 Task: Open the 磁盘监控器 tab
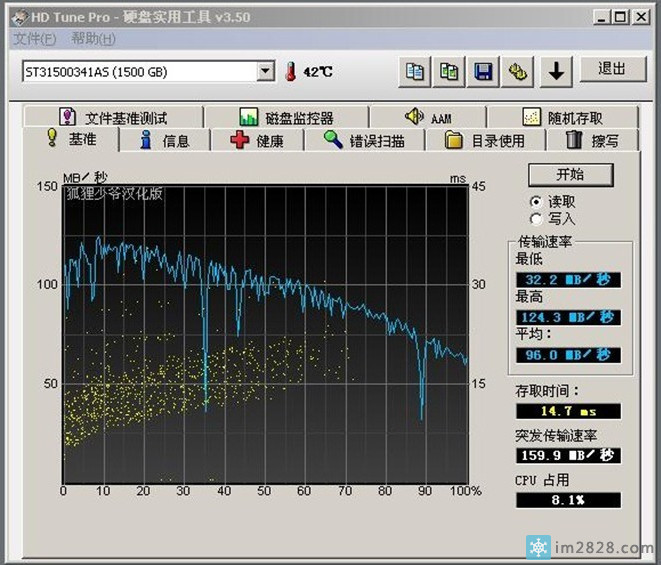(x=287, y=118)
